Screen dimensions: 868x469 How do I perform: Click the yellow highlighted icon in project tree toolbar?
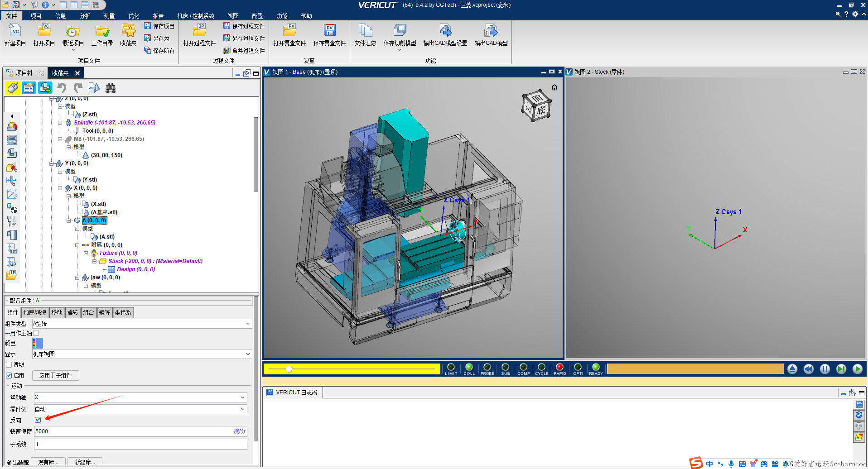coord(13,88)
